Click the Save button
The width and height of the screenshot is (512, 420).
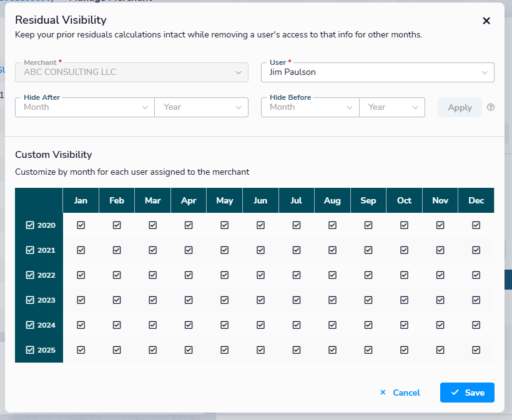[x=467, y=393]
